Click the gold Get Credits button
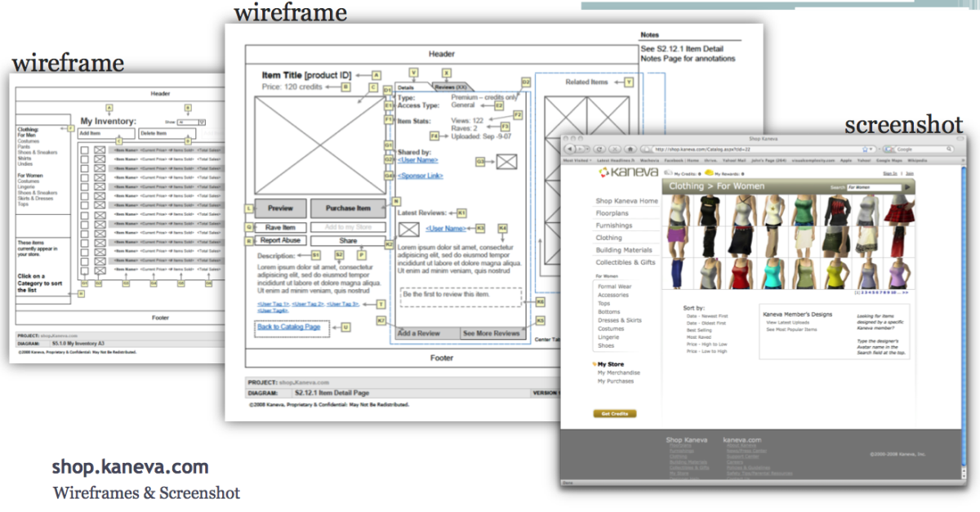Viewport: 980px width, 512px height. pos(615,414)
